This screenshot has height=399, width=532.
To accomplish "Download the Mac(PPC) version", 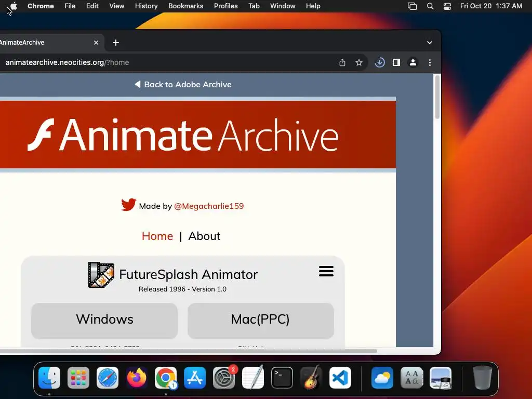I will coord(261,321).
